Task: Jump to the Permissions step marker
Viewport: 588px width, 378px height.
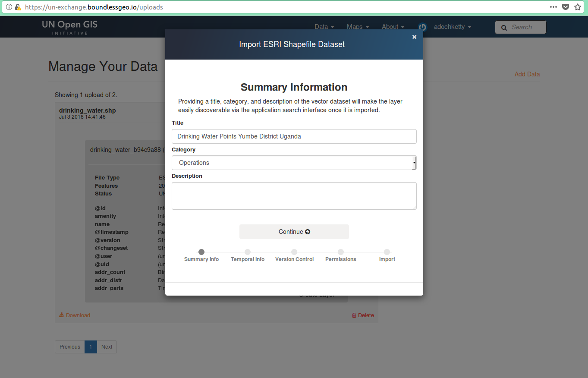Action: point(341,252)
